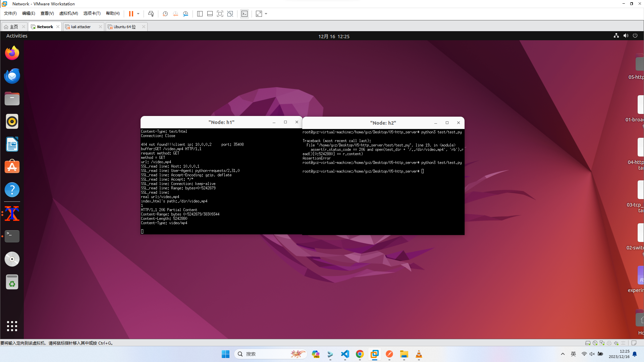
Task: Open the Ubuntu system power menu
Action: (635, 36)
